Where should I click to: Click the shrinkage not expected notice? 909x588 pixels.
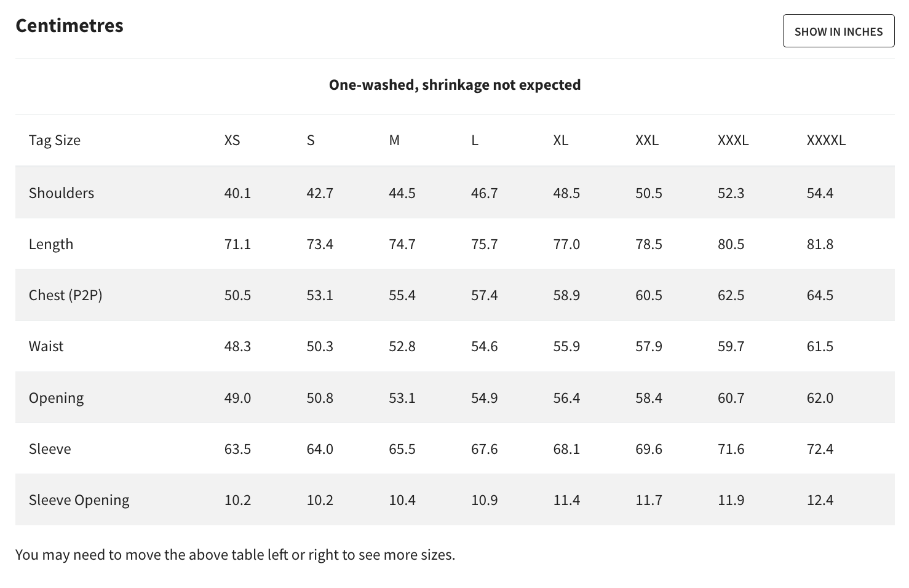pos(455,85)
